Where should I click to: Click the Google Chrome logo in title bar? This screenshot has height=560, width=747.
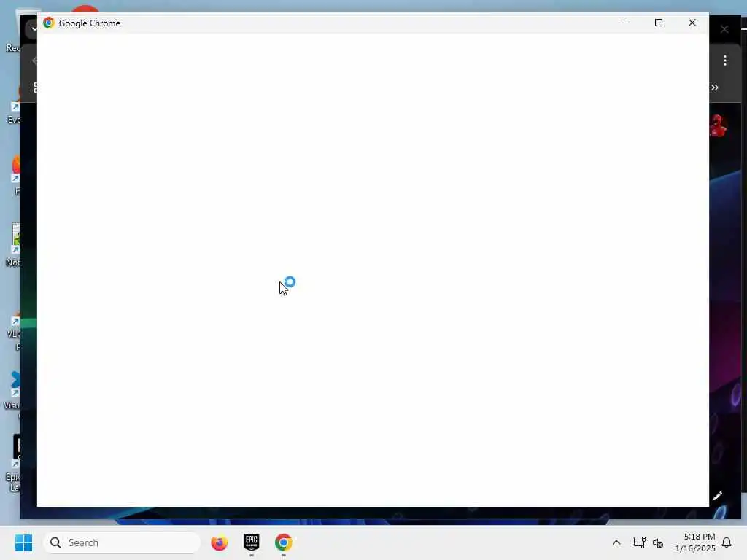coord(49,23)
